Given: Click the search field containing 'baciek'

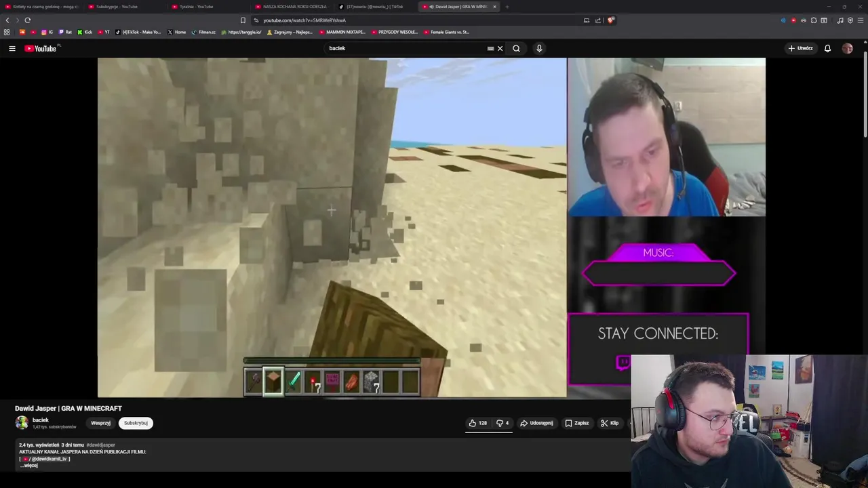Looking at the screenshot, I should pos(406,48).
